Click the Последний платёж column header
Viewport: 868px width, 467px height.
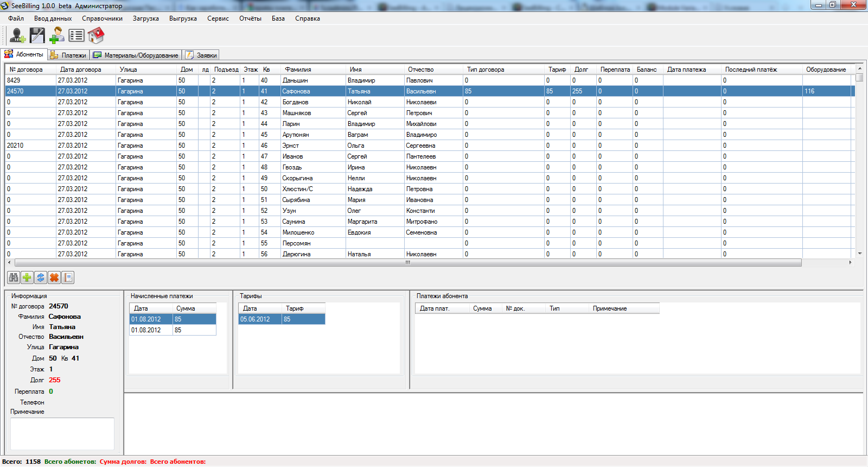tap(762, 70)
